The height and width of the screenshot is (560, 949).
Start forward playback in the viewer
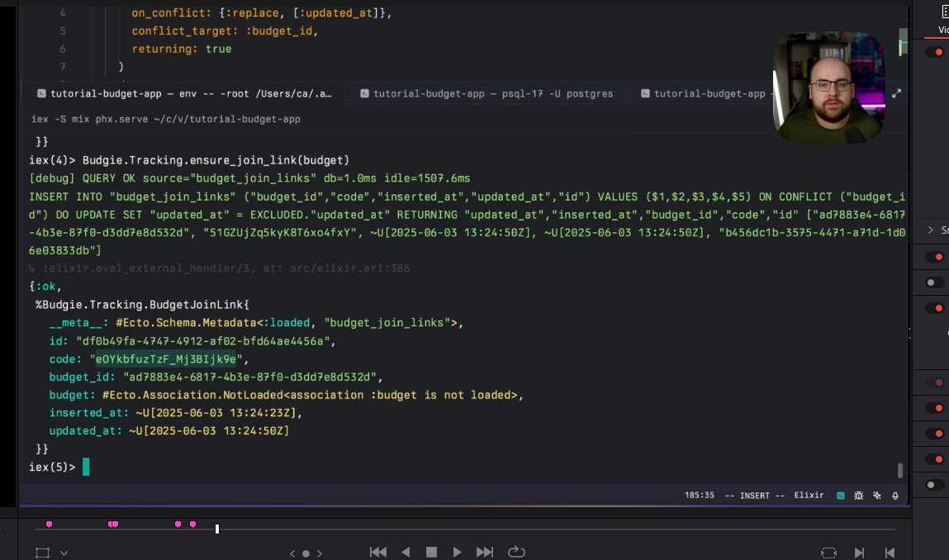tap(457, 552)
